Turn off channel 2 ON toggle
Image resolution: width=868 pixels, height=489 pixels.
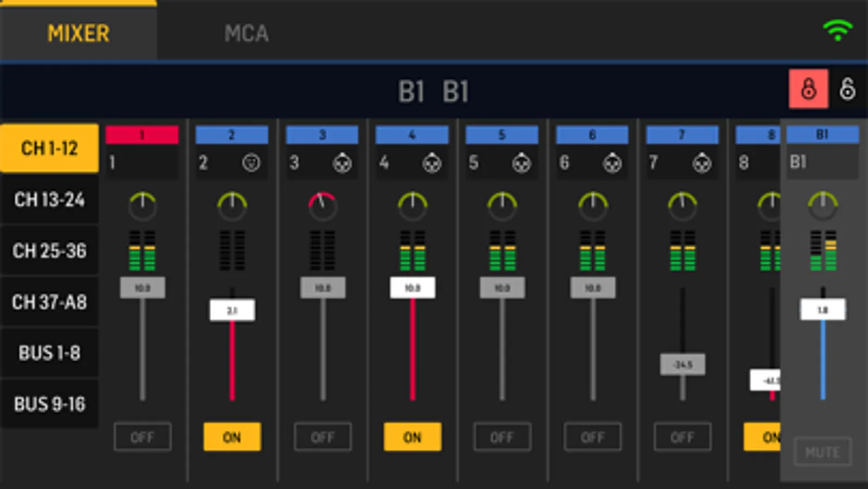[x=232, y=437]
